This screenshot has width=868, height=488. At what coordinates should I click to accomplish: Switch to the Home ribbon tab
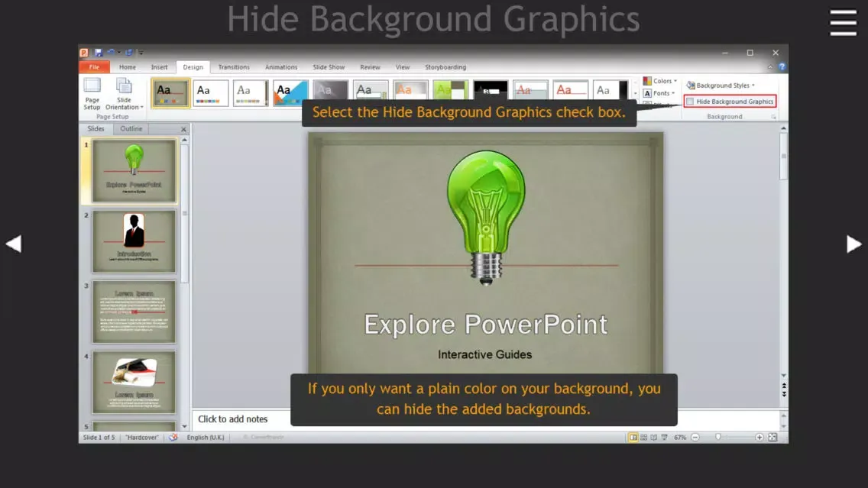[128, 67]
